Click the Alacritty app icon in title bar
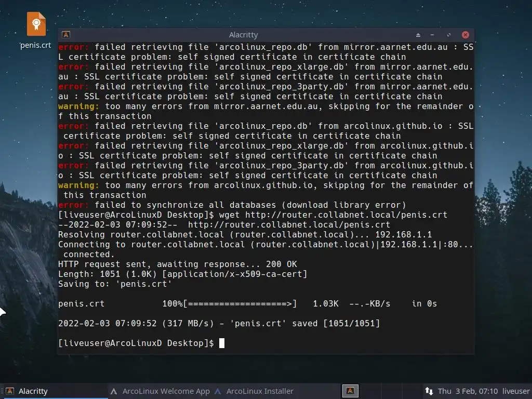 (66, 35)
